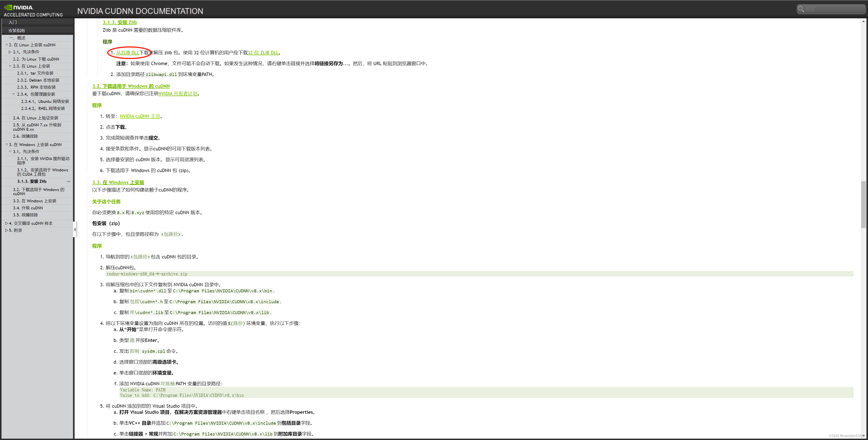Screen dimensions: 868x440
Task: Click the '关于这个任务' subheading
Action: (x=106, y=202)
